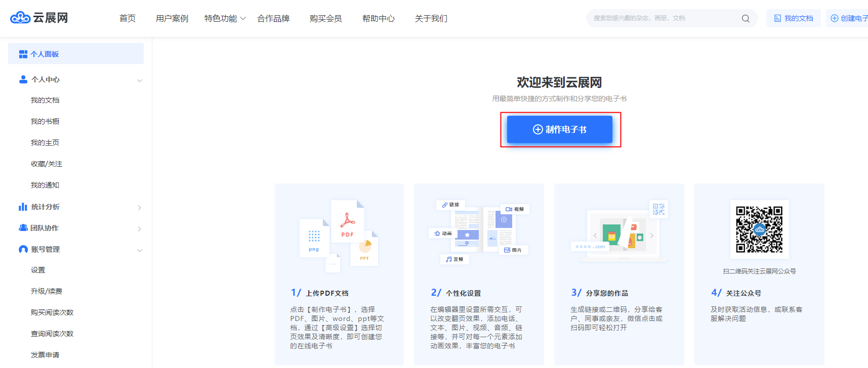
Task: Open 收藏/关注 in sidebar
Action: coord(47,164)
